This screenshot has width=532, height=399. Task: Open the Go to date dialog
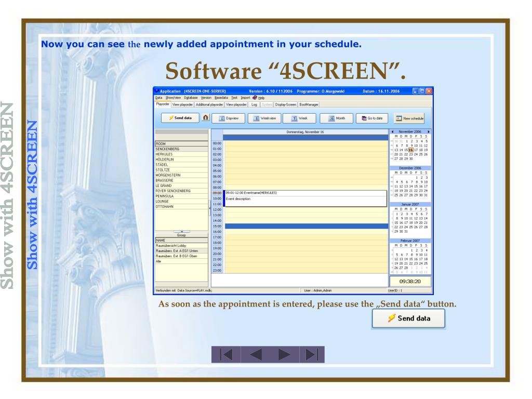point(372,118)
